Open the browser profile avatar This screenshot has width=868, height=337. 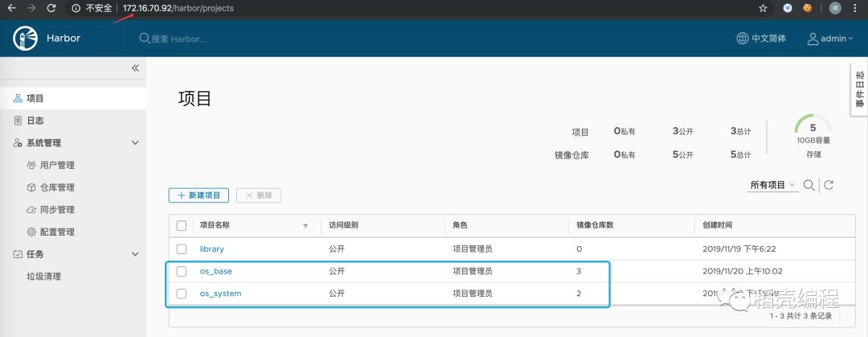[x=836, y=8]
